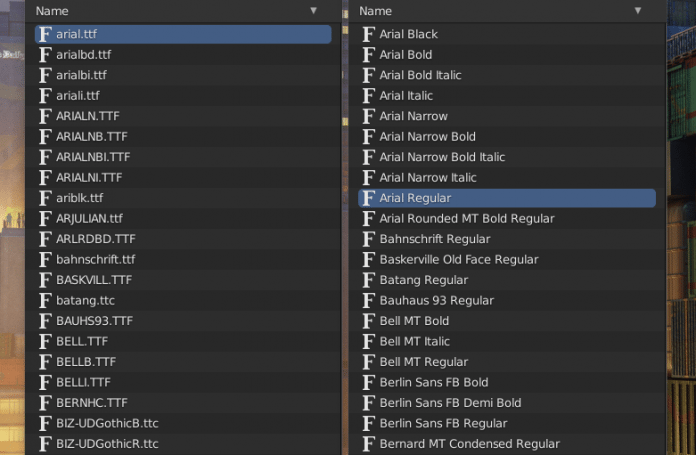Click font icon next to bahnschrift.ttf

point(45,259)
